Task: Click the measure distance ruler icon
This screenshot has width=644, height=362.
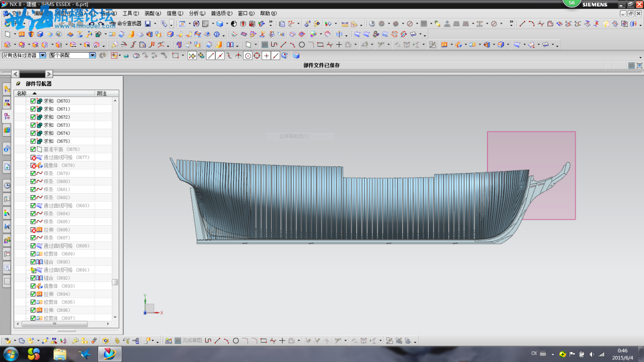Action: click(345, 24)
